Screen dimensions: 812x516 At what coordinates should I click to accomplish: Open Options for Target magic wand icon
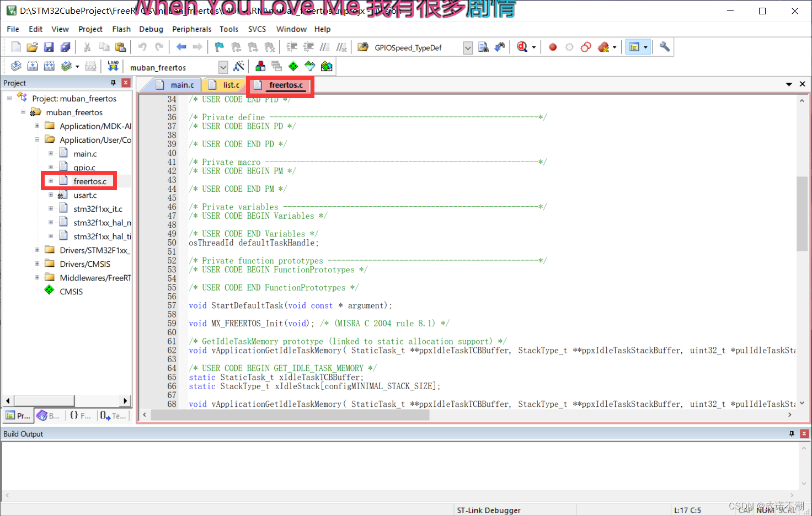pos(239,67)
